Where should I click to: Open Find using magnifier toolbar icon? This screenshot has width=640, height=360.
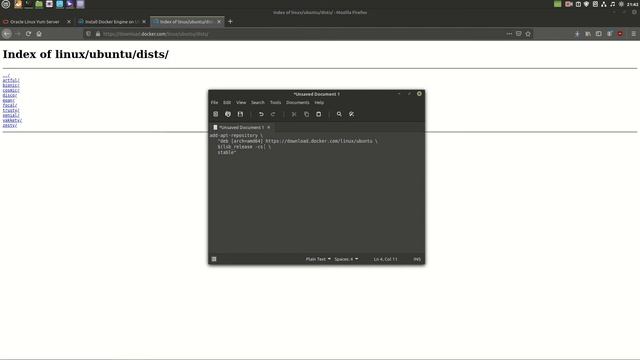(339, 114)
